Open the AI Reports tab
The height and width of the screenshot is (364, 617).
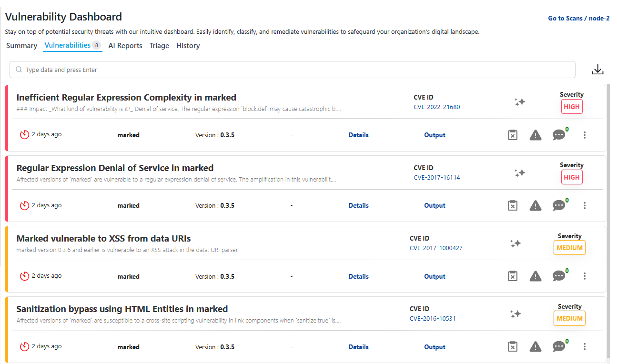pyautogui.click(x=125, y=45)
